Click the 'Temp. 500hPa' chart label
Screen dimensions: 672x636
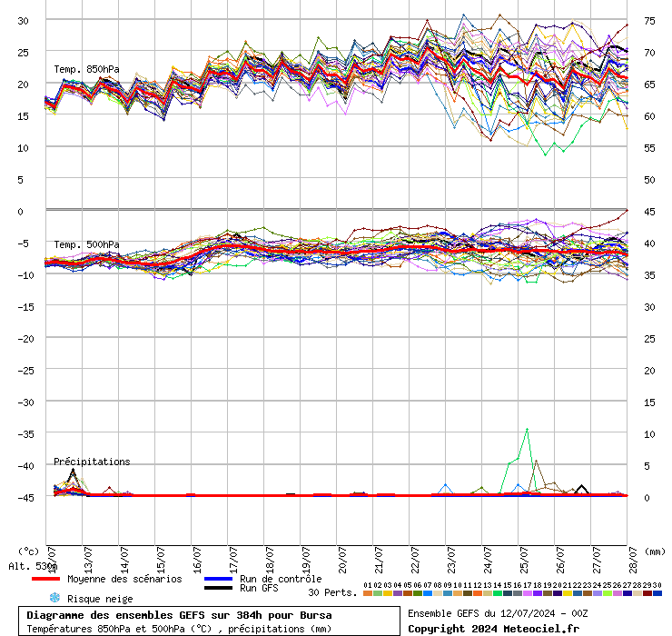click(86, 244)
